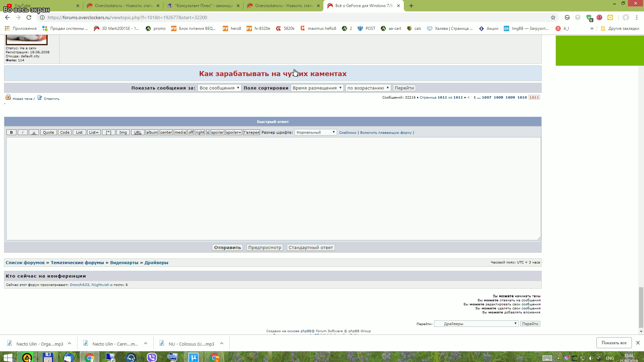Toggle underline formatting u button
The height and width of the screenshot is (362, 644).
coord(34,132)
